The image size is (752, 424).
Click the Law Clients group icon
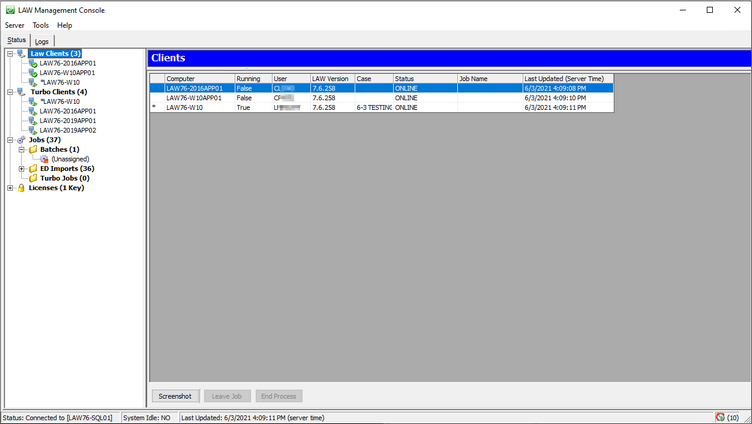click(x=22, y=54)
